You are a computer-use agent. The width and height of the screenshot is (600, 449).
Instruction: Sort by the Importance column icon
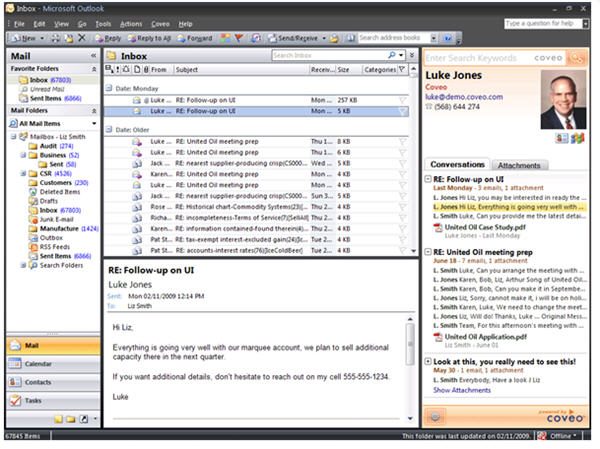pyautogui.click(x=117, y=69)
